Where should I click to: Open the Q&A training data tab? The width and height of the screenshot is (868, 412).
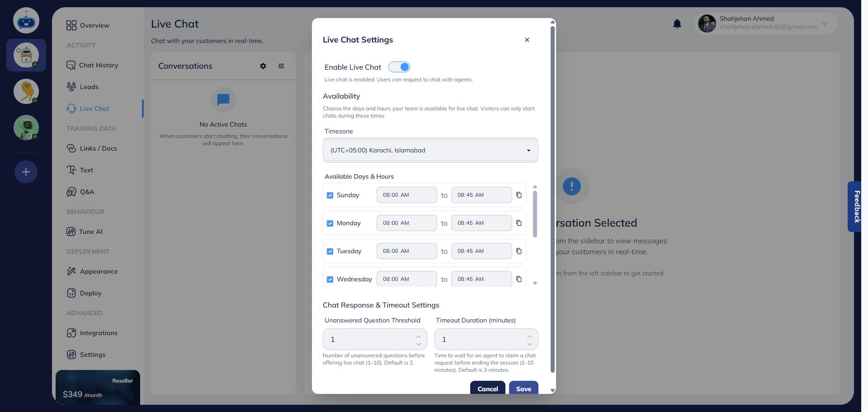[87, 191]
